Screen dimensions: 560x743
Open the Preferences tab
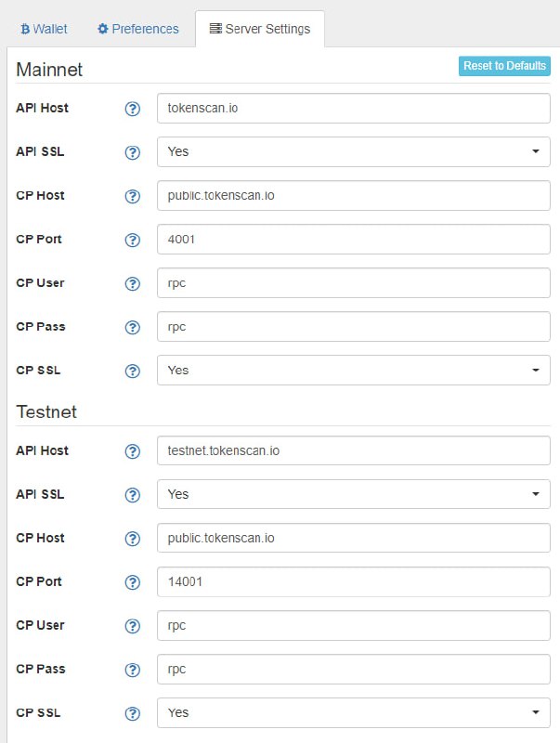coord(137,29)
